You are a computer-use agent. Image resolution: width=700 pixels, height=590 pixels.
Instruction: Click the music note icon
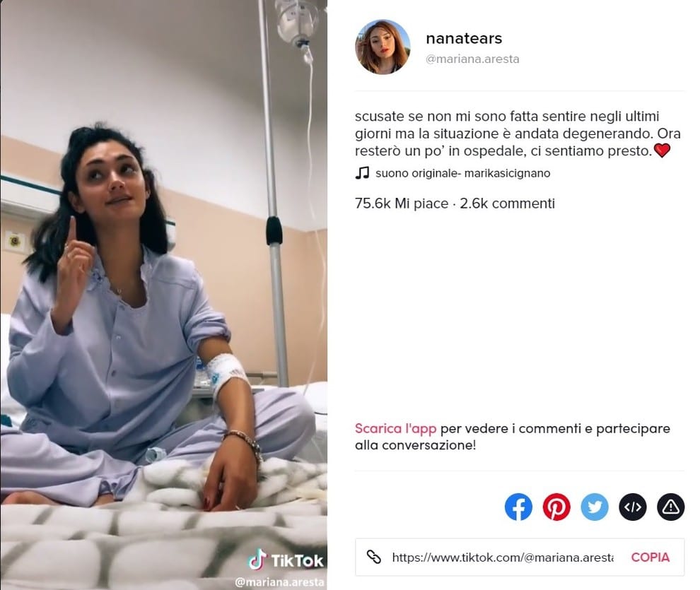point(362,173)
